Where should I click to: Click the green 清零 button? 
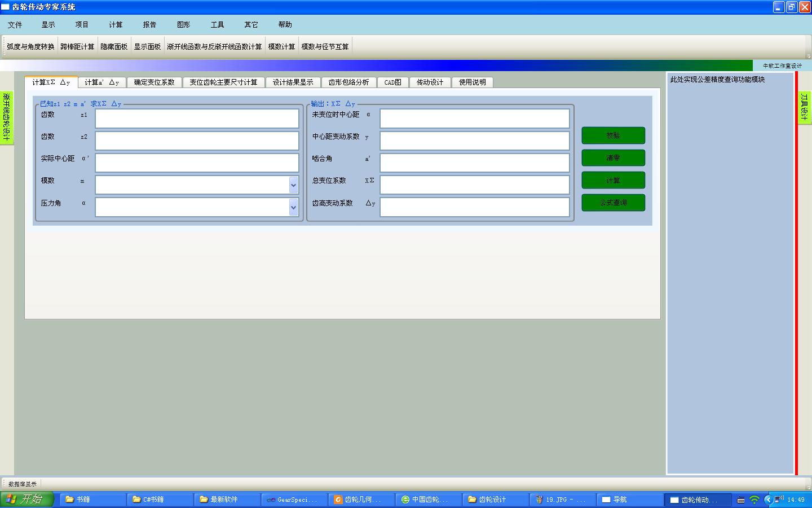pyautogui.click(x=614, y=158)
